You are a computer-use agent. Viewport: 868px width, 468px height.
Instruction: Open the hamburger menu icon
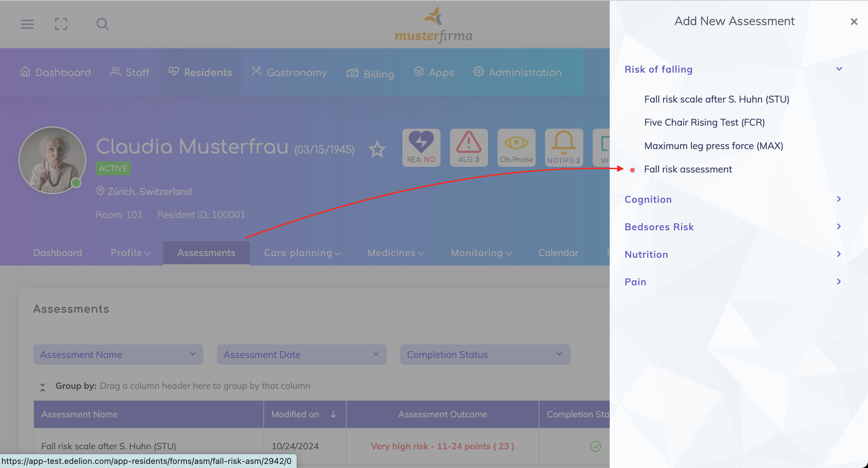(27, 24)
